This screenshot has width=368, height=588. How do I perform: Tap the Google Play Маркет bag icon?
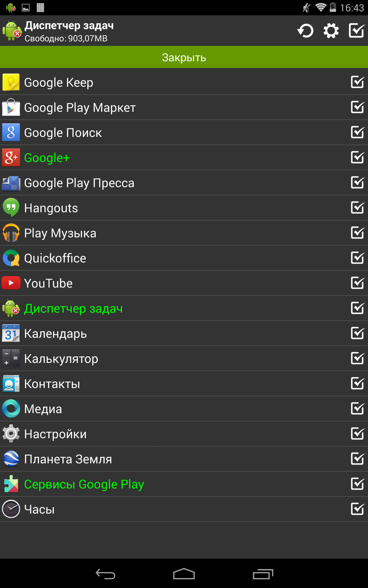click(x=11, y=107)
